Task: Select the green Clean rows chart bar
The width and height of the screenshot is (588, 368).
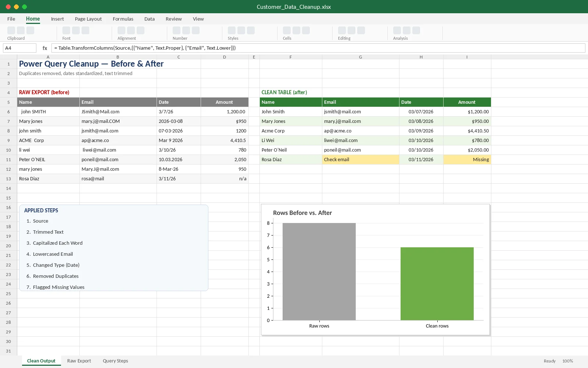Action: (x=437, y=284)
